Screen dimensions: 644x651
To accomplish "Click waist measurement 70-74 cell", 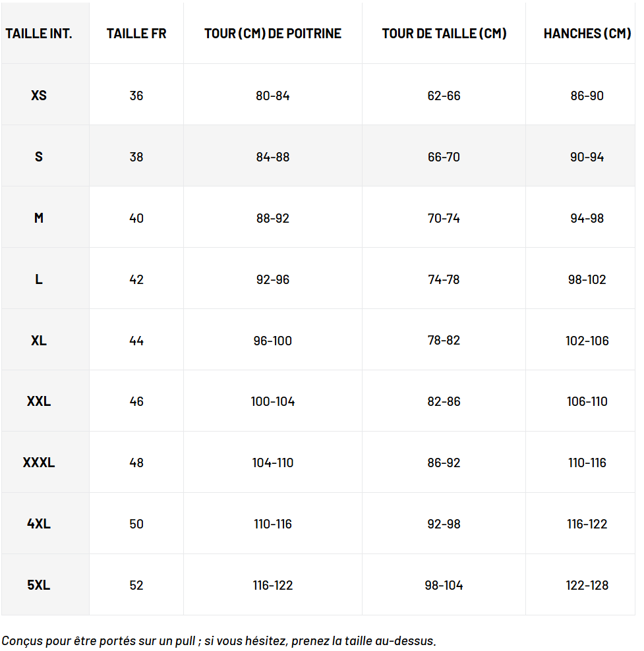I will (444, 218).
